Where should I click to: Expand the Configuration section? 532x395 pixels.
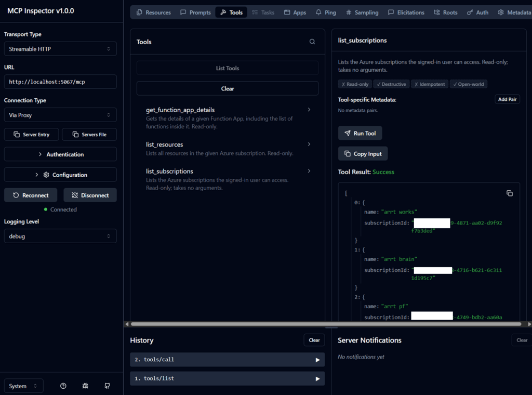[x=60, y=175]
